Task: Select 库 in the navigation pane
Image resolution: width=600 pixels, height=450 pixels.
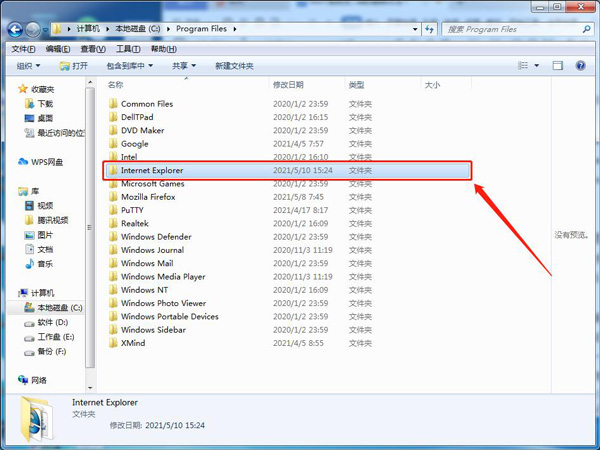Action: (x=29, y=191)
